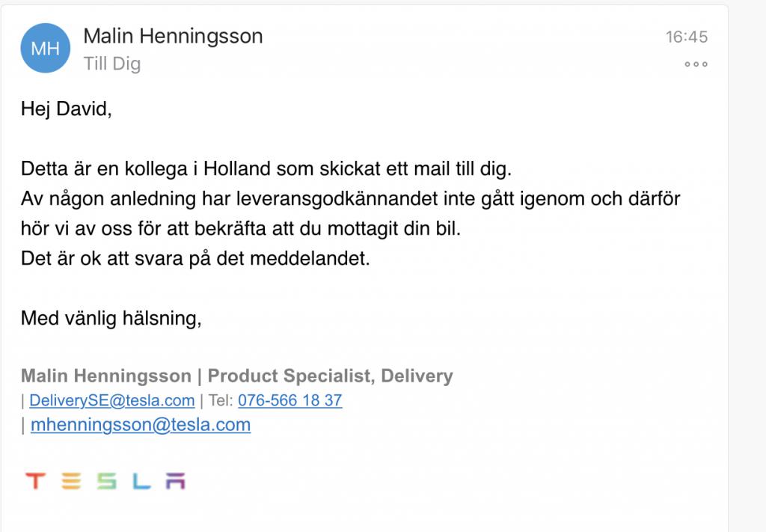Expand the 'Till Dig' recipient details
The height and width of the screenshot is (532, 766).
(112, 64)
